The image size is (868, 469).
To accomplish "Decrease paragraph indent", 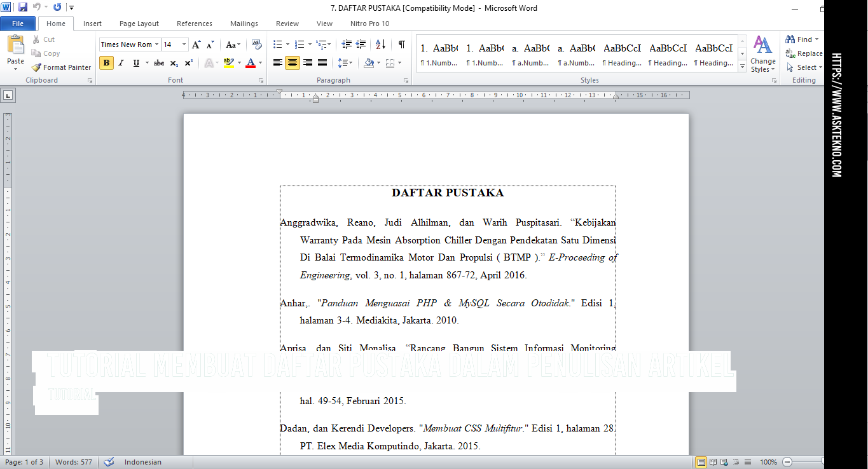I will (x=347, y=44).
